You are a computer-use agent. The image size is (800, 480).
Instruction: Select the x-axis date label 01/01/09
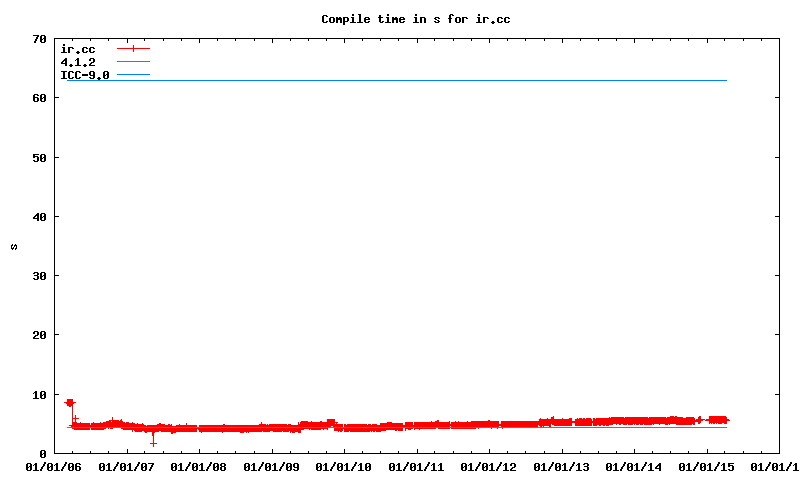pos(272,466)
